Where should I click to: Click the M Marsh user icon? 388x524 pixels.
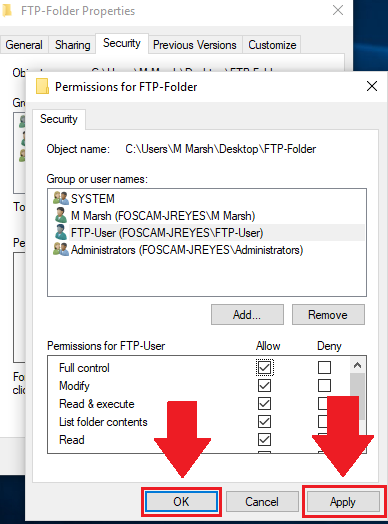60,216
